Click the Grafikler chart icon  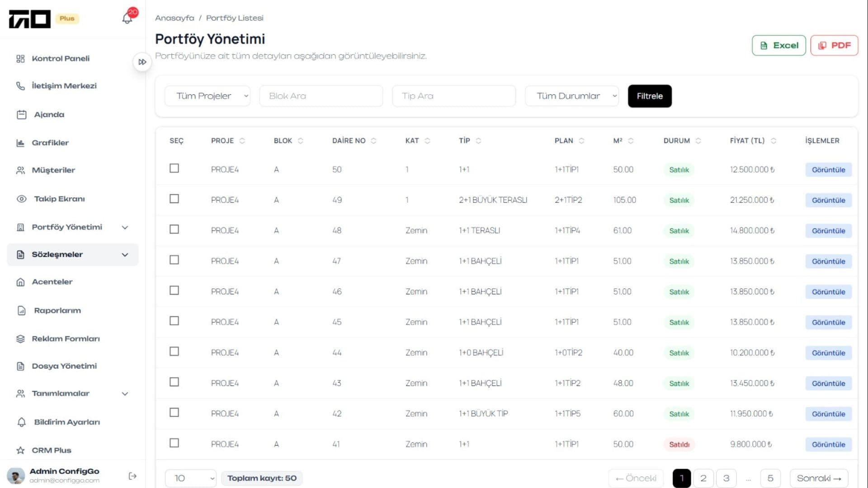(20, 143)
